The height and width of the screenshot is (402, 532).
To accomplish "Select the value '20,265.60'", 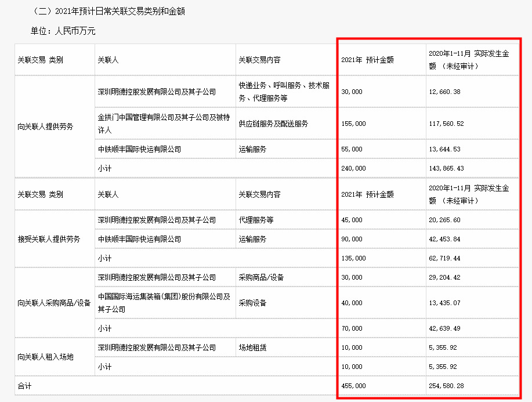I will coord(444,220).
